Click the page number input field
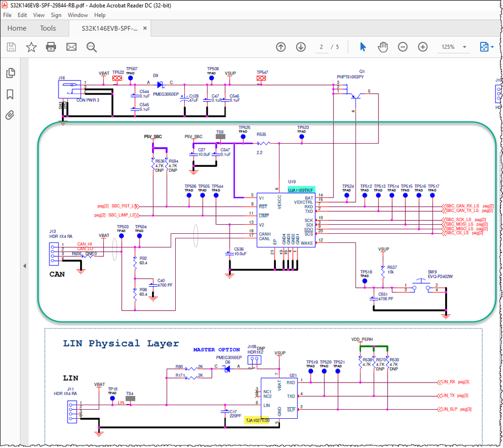503x448 pixels. click(x=321, y=46)
